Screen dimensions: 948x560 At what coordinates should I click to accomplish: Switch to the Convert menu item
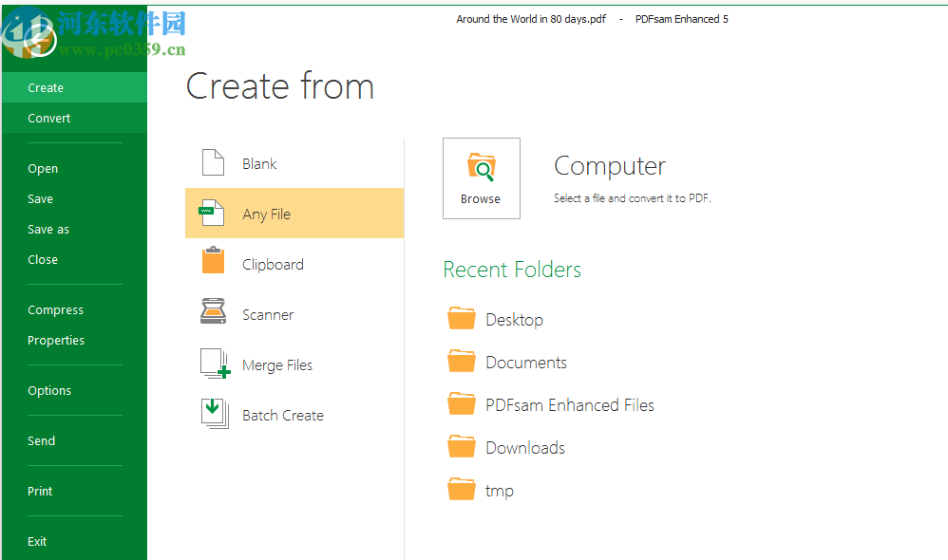pyautogui.click(x=49, y=119)
